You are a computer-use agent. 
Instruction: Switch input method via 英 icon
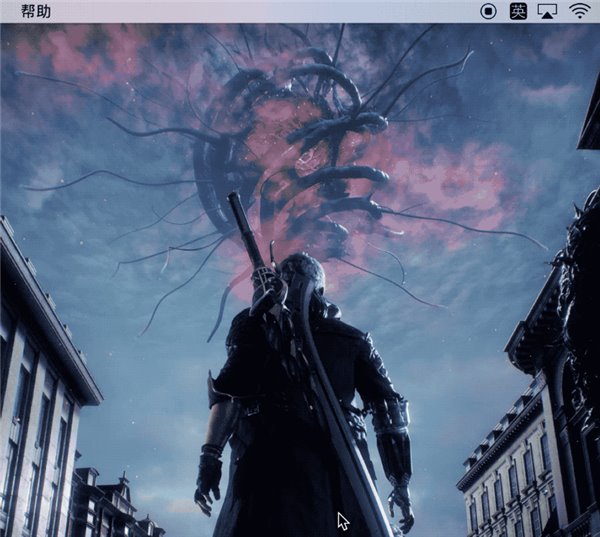coord(518,11)
